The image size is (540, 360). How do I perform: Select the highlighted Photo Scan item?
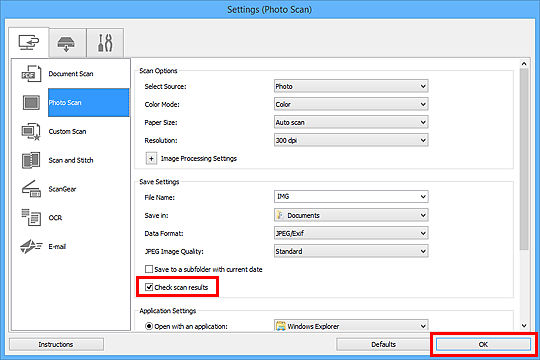pos(89,103)
